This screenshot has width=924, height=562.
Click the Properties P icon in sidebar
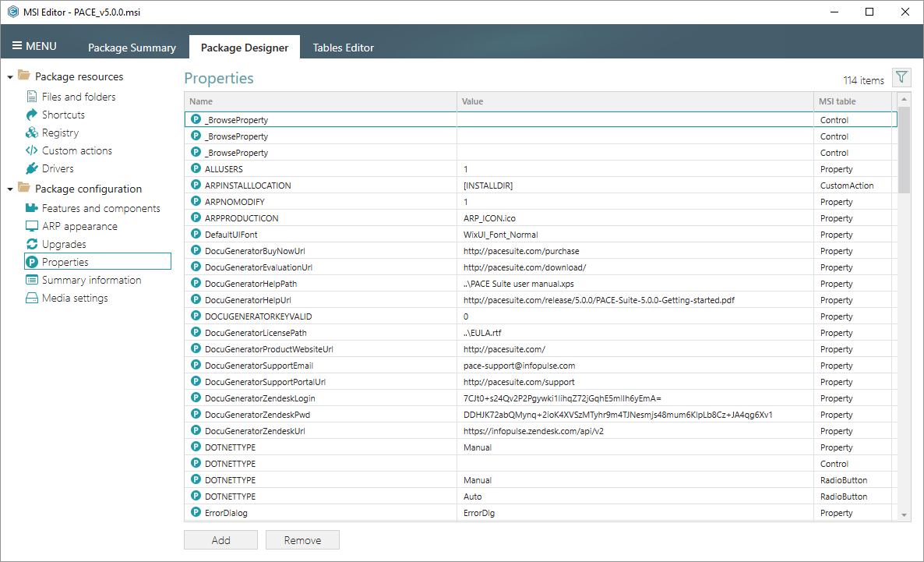pos(32,262)
